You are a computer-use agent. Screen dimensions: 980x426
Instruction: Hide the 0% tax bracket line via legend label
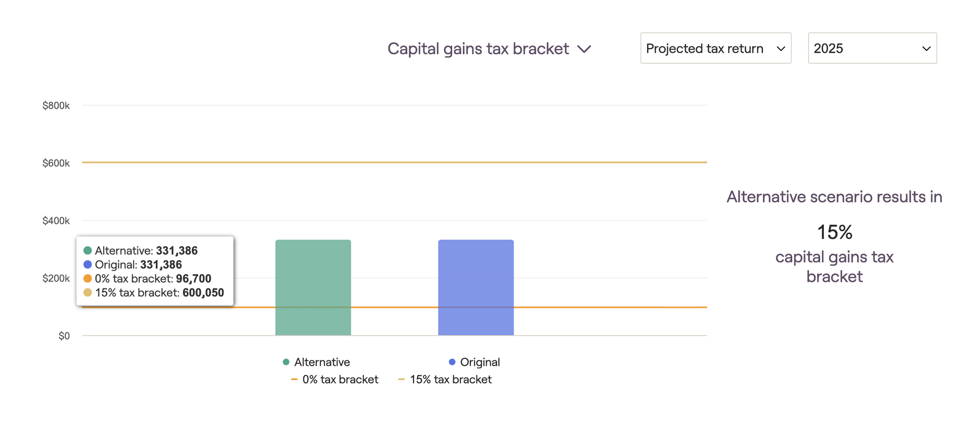340,380
